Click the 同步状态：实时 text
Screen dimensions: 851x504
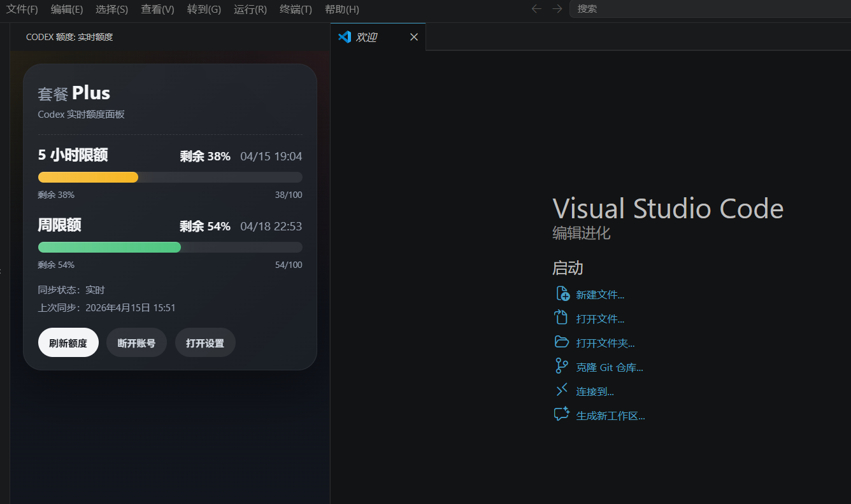click(x=71, y=290)
